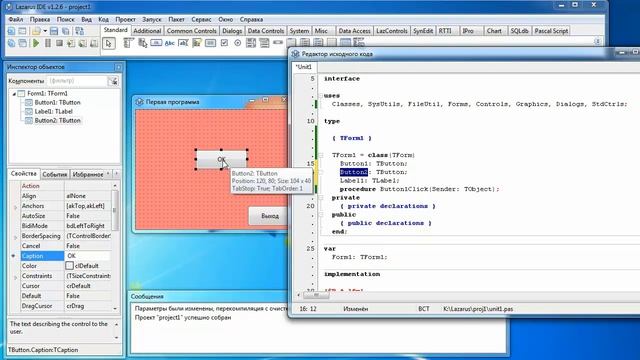Switch to the Dialogs palette tab
The width and height of the screenshot is (640, 360).
coord(232,31)
